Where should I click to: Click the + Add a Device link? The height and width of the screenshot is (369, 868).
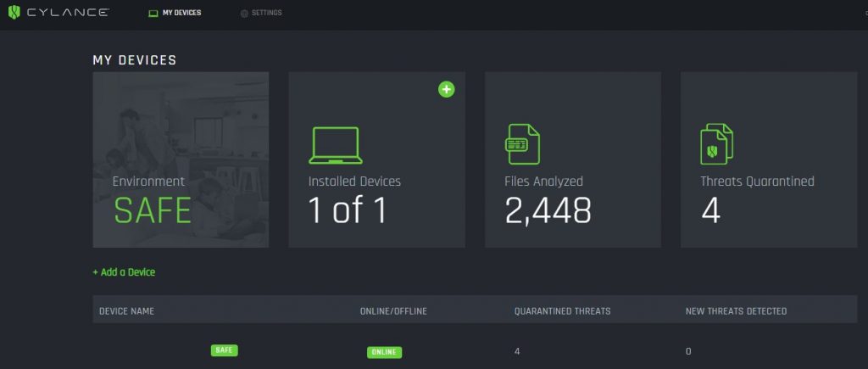(x=124, y=272)
